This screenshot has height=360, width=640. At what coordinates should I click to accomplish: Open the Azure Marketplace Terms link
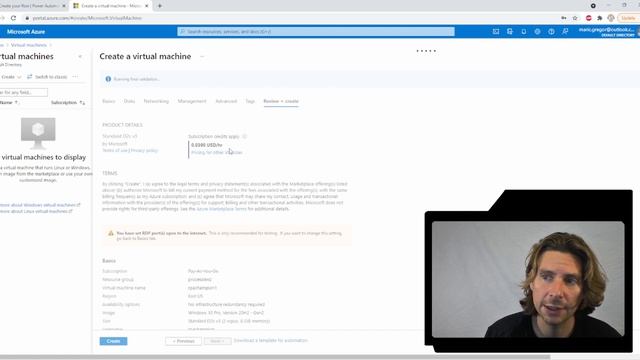[x=222, y=209]
